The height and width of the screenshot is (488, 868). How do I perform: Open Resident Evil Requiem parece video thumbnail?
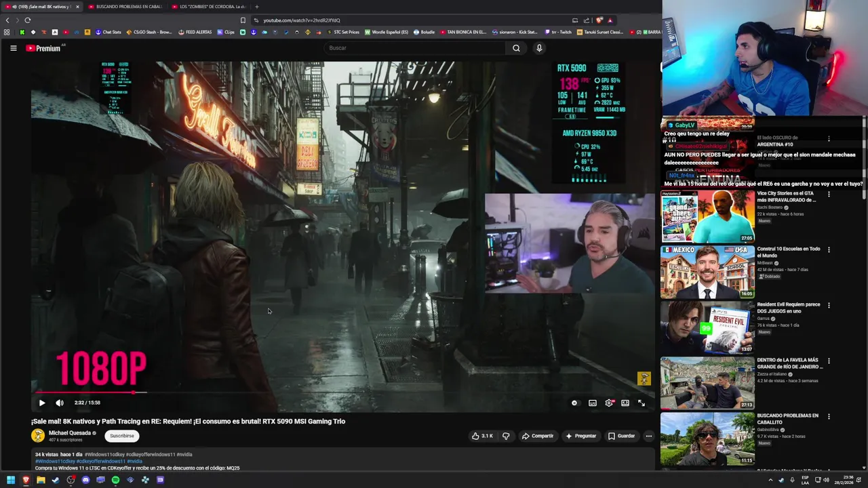[x=708, y=327]
